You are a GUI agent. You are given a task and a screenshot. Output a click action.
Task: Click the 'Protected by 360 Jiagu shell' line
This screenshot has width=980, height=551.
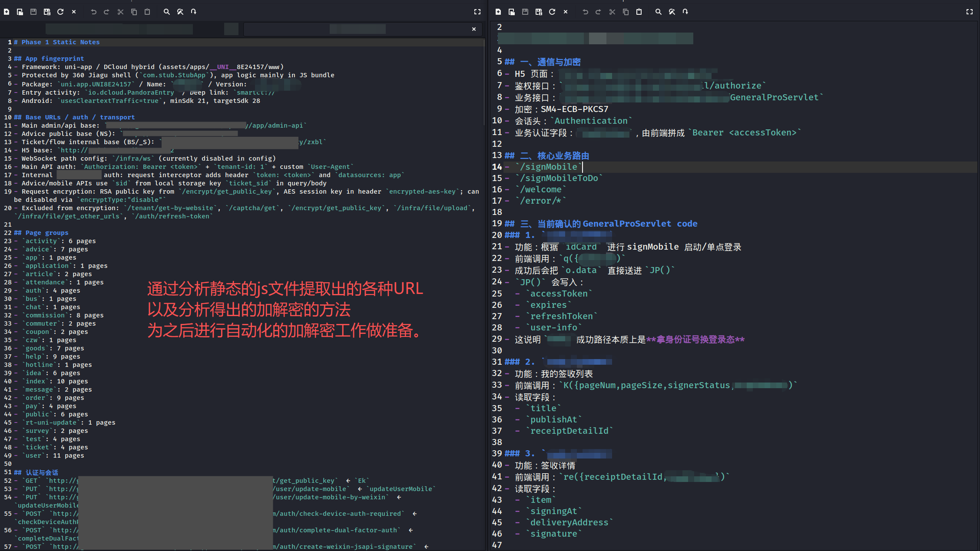click(x=174, y=75)
